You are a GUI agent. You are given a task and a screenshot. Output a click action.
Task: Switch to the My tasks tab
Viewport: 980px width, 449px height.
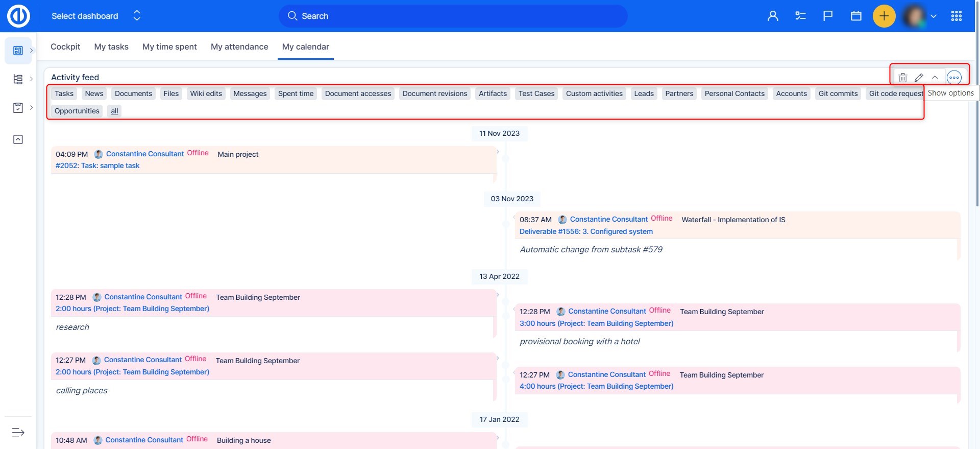point(111,47)
